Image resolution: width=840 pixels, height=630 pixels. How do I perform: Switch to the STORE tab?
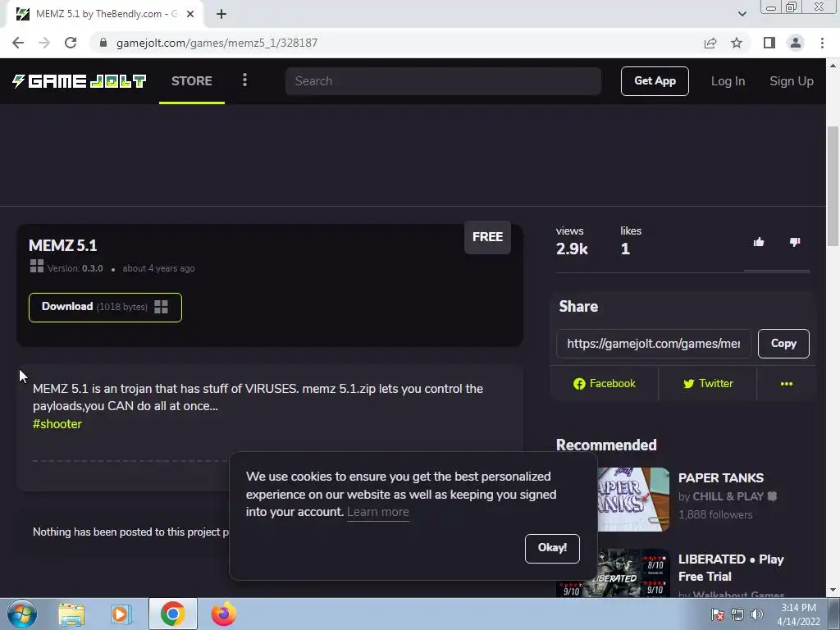[192, 81]
